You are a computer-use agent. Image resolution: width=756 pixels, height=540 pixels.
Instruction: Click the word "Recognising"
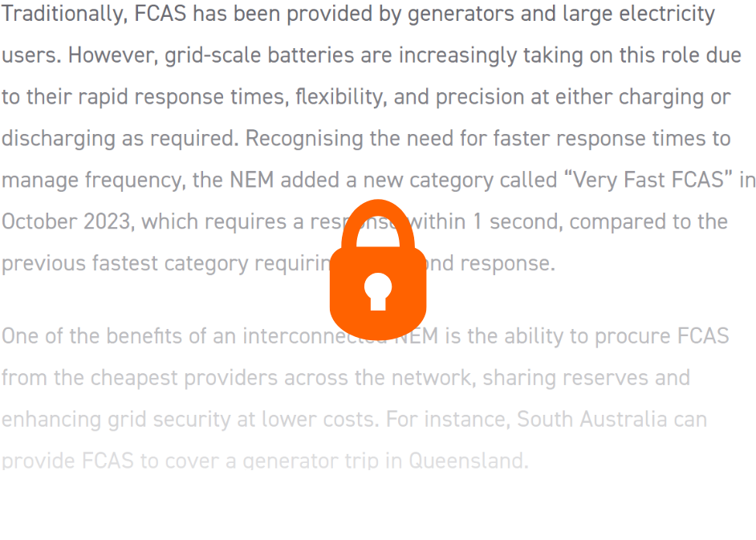[x=304, y=139]
